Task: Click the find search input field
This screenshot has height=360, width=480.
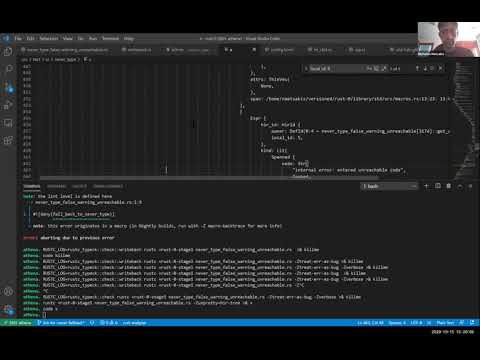Action: coord(337,68)
